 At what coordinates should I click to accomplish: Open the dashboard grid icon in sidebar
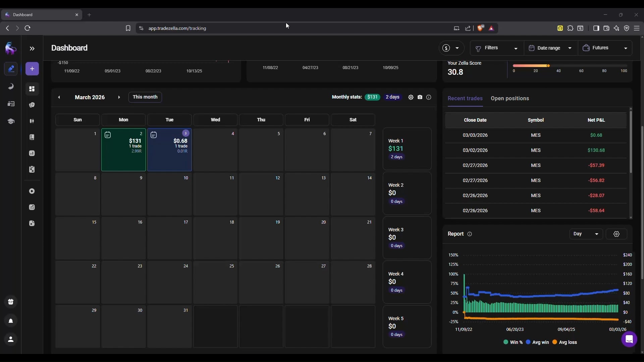click(x=32, y=89)
